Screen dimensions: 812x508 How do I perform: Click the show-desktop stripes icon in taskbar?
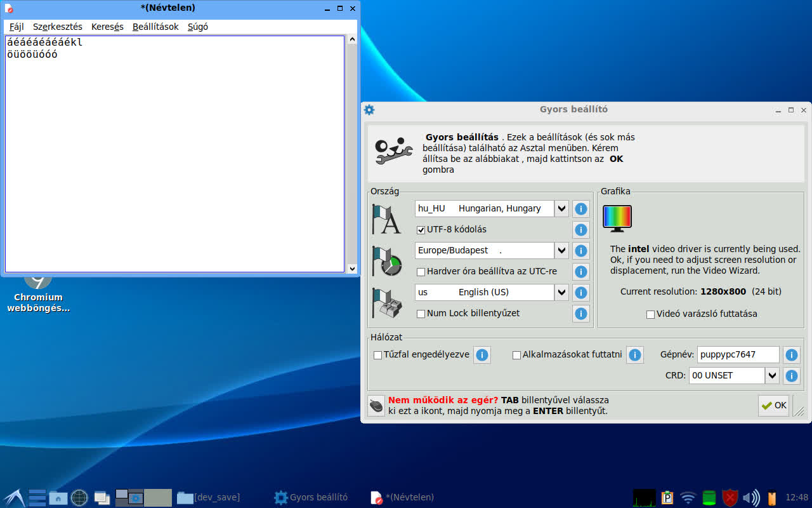37,497
